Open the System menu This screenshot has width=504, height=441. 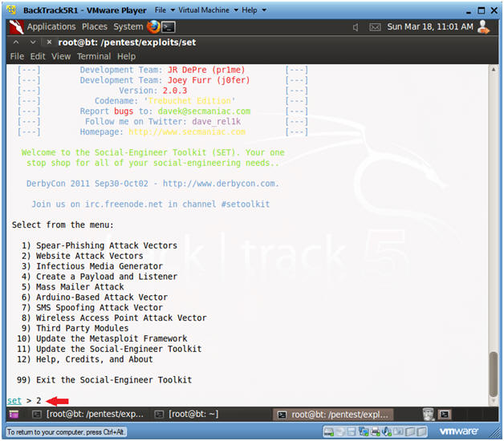click(128, 26)
